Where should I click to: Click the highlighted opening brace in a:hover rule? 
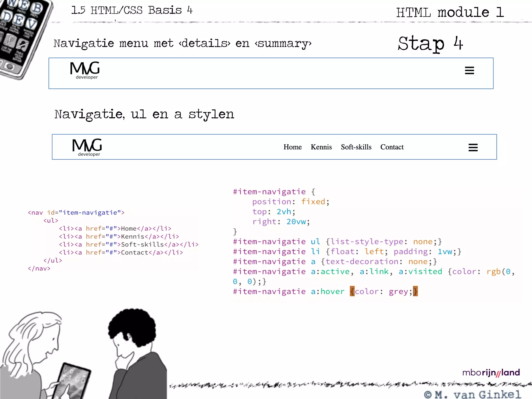coord(352,291)
